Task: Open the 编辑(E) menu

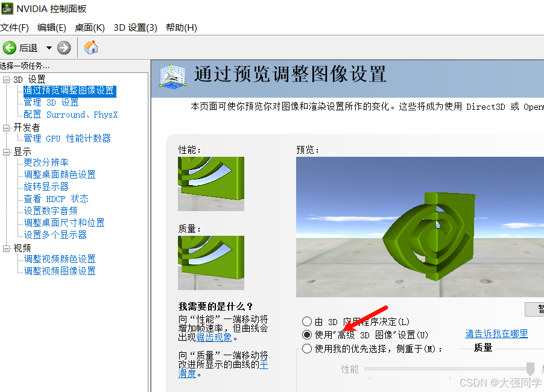Action: click(52, 27)
